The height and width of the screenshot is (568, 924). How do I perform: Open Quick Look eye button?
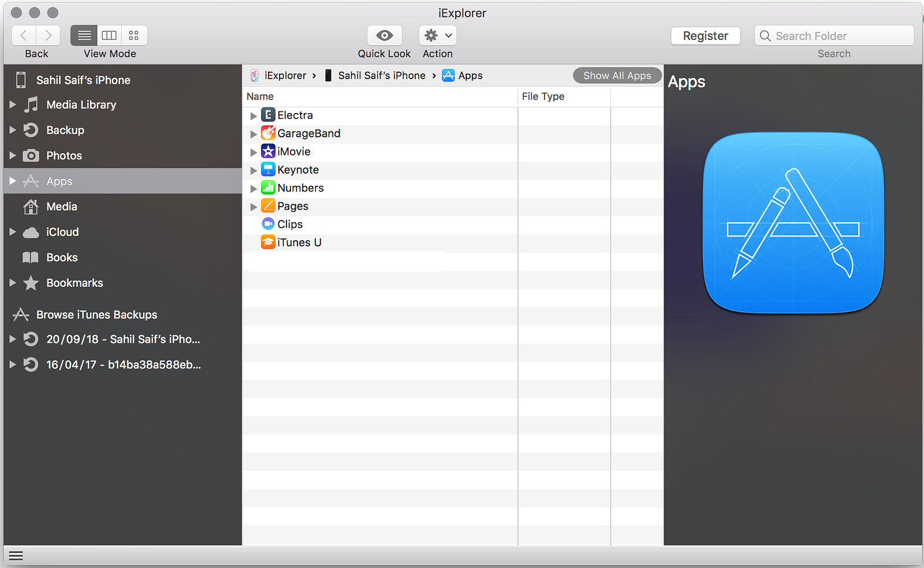point(385,35)
